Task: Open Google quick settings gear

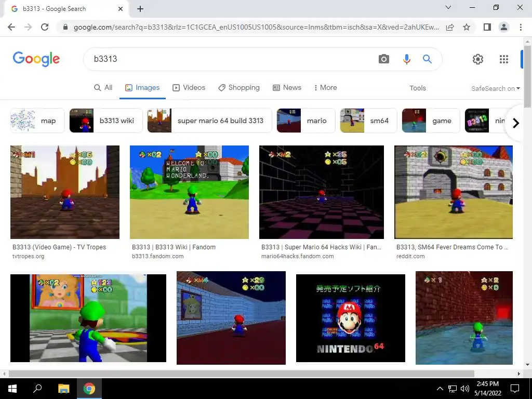Action: click(478, 59)
